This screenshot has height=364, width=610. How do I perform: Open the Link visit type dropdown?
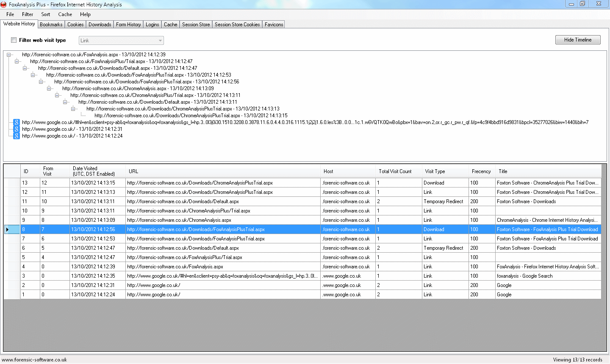[x=121, y=41]
